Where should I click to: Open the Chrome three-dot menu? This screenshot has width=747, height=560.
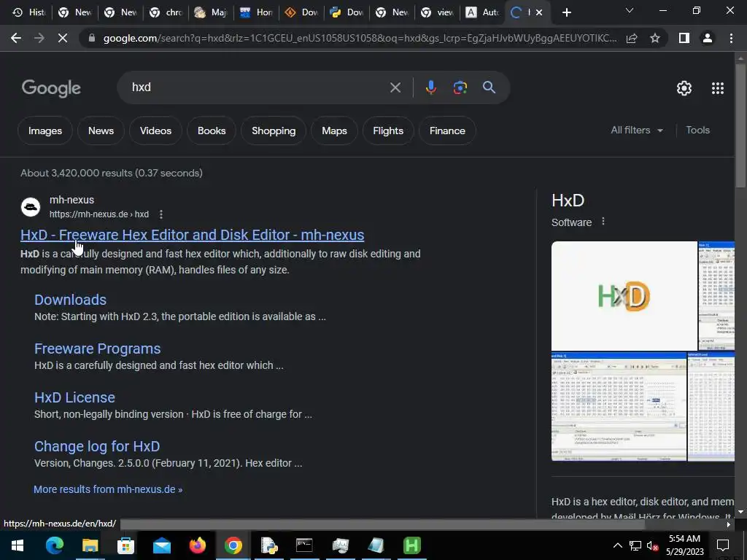click(x=731, y=38)
